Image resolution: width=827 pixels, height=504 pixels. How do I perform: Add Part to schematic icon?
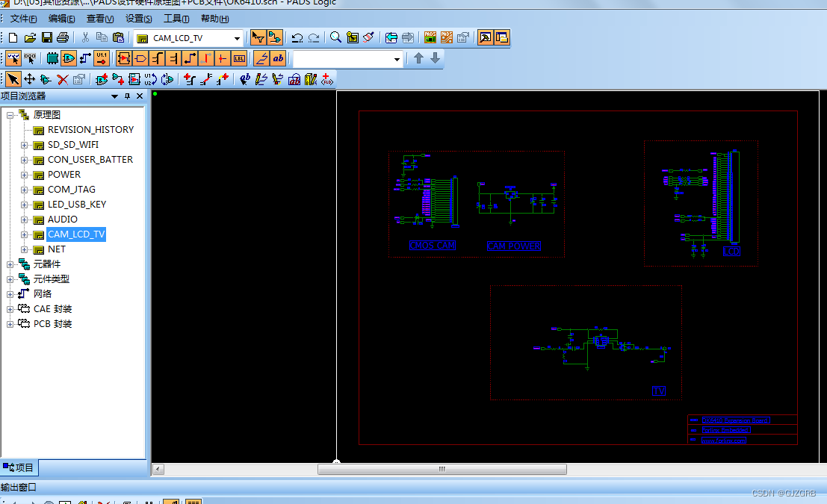pos(102,79)
